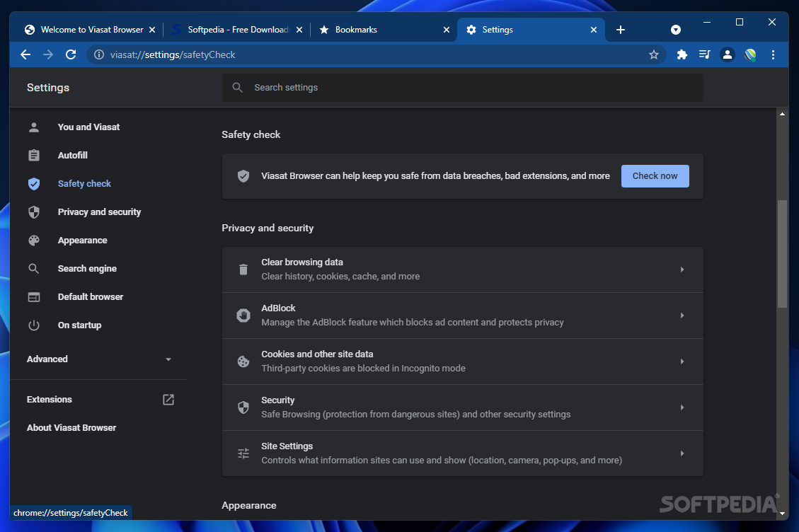This screenshot has width=799, height=532.
Task: Click the cookie icon
Action: click(243, 362)
